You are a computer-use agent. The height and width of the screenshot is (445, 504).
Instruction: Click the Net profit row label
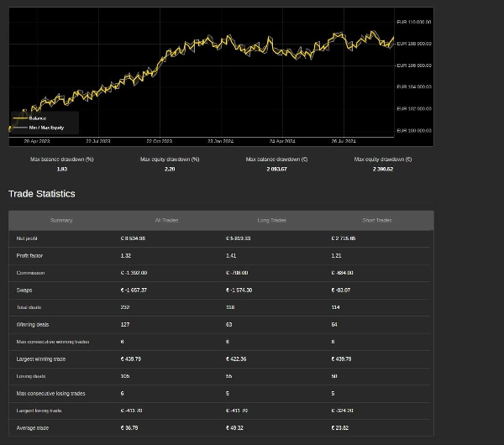point(27,238)
